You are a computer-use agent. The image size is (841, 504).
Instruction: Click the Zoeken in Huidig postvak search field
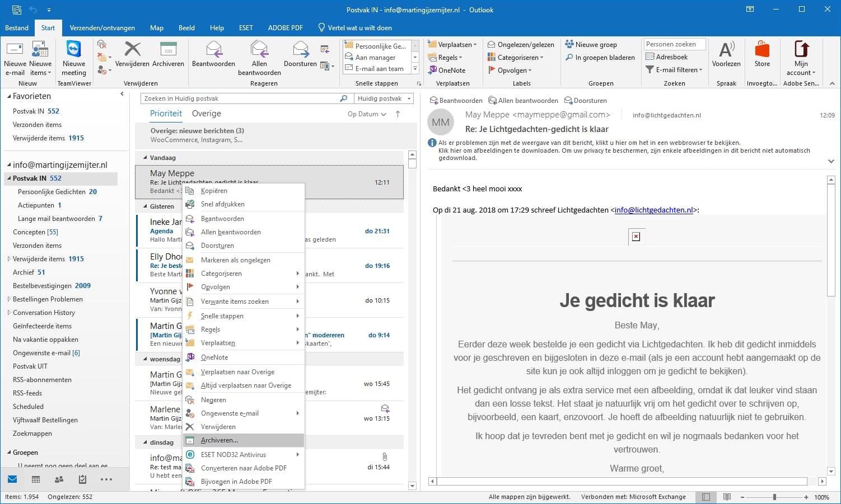click(x=241, y=98)
